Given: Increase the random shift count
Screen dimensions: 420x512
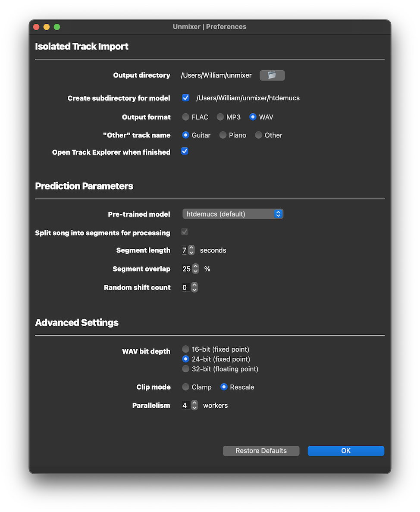Looking at the screenshot, I should pyautogui.click(x=193, y=285).
